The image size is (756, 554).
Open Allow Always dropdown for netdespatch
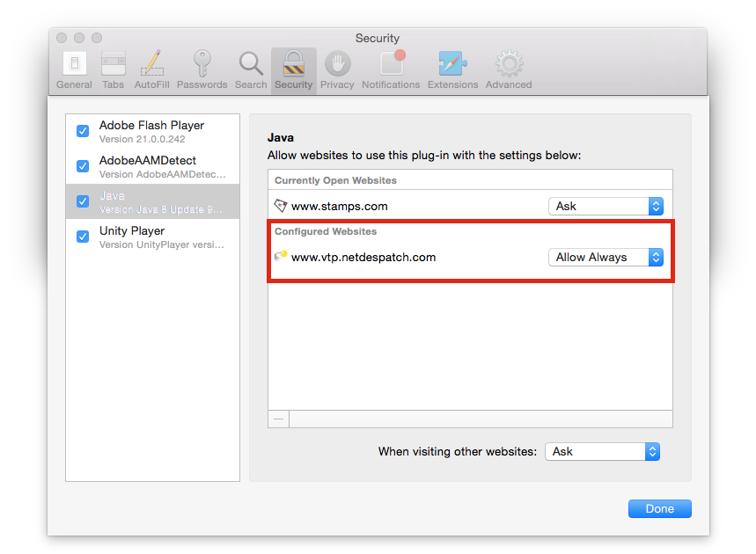click(x=606, y=257)
